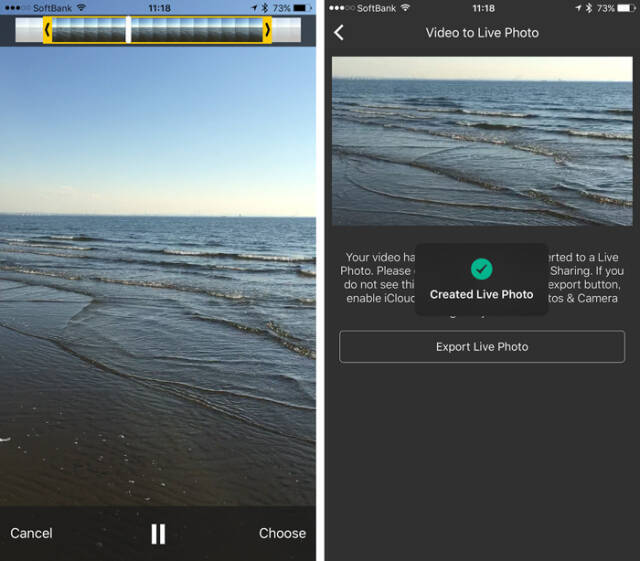The height and width of the screenshot is (561, 640).
Task: Click the Created Live Photo confirmation text
Action: click(481, 294)
